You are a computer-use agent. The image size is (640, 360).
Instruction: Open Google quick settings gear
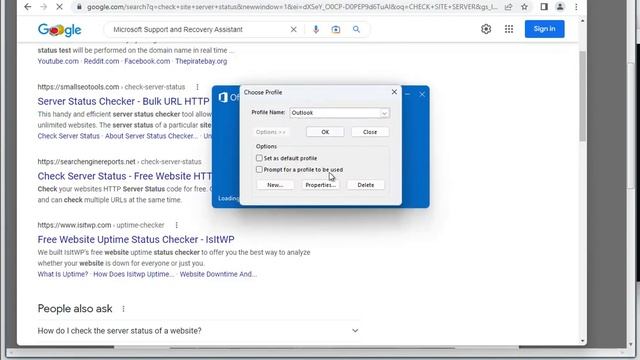(x=486, y=29)
